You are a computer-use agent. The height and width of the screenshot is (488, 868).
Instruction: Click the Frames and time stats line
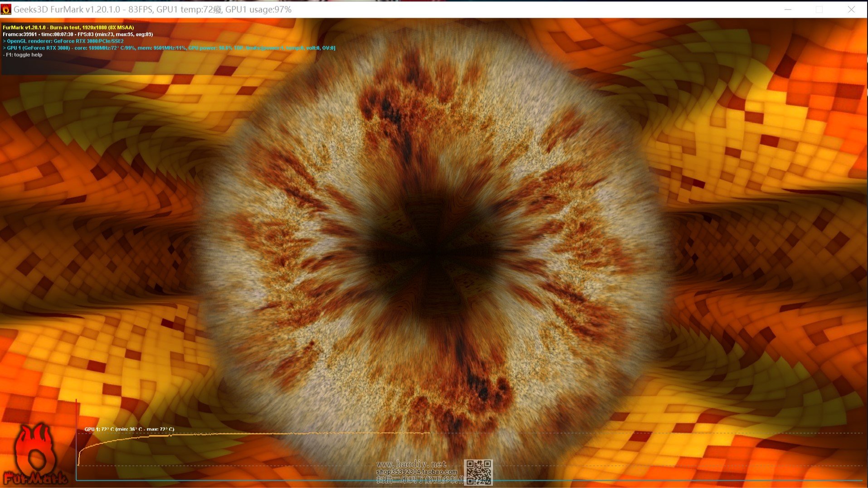[78, 34]
